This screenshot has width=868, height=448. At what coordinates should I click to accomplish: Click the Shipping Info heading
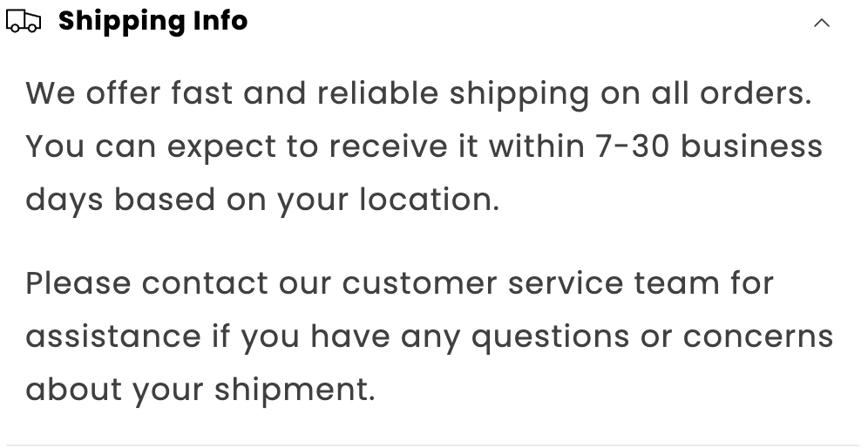[x=153, y=21]
